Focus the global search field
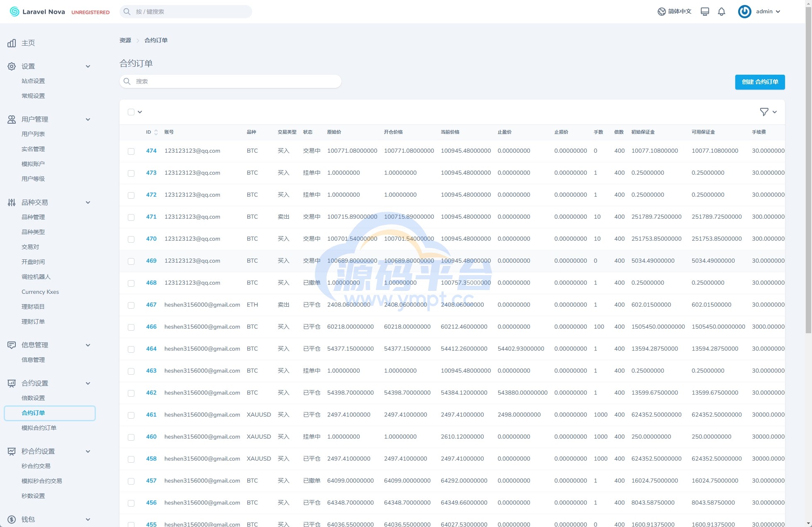The image size is (812, 527). click(x=186, y=12)
